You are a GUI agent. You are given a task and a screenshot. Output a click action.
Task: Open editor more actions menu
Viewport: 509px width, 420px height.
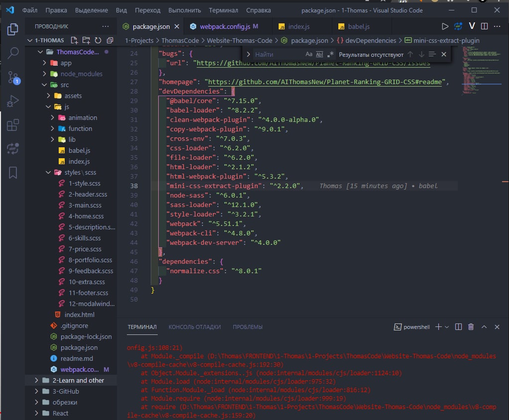tap(497, 26)
